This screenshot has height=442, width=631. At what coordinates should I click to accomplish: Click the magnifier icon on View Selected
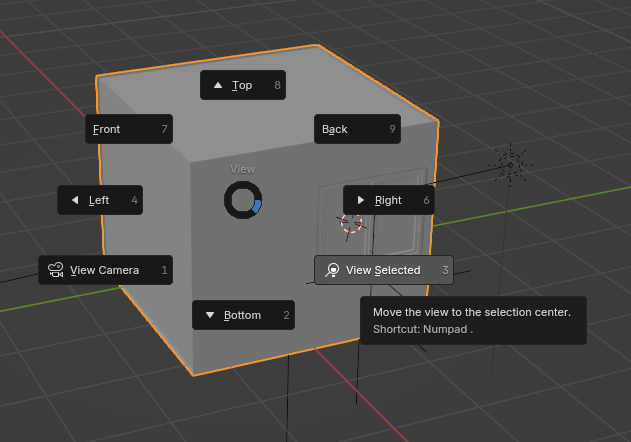tap(332, 270)
